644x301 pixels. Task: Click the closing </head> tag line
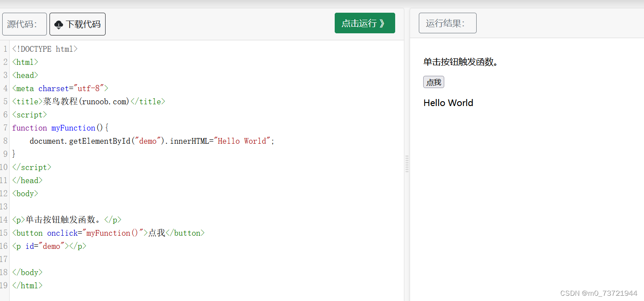point(27,181)
